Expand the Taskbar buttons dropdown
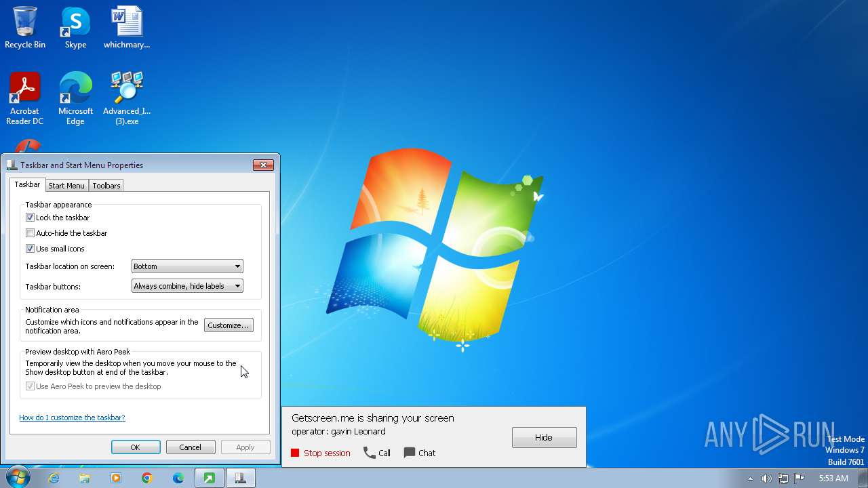Image resolution: width=868 pixels, height=488 pixels. pyautogui.click(x=187, y=286)
